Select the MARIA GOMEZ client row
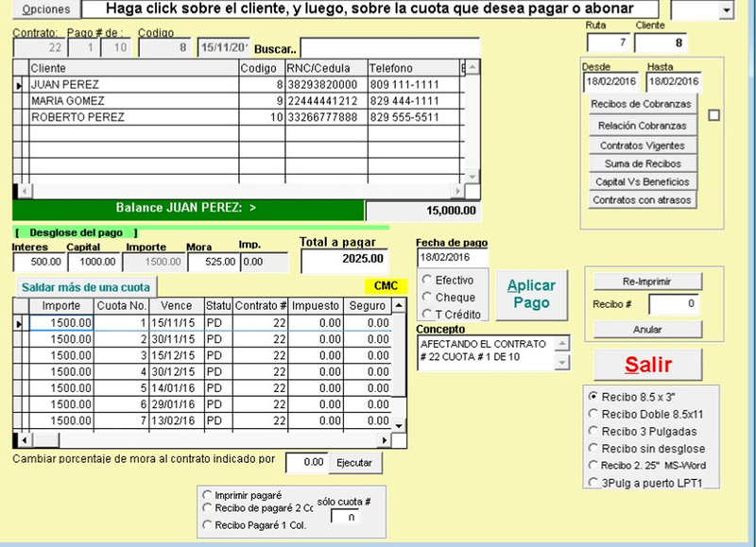Screen dimensions: 756x547 pyautogui.click(x=239, y=101)
